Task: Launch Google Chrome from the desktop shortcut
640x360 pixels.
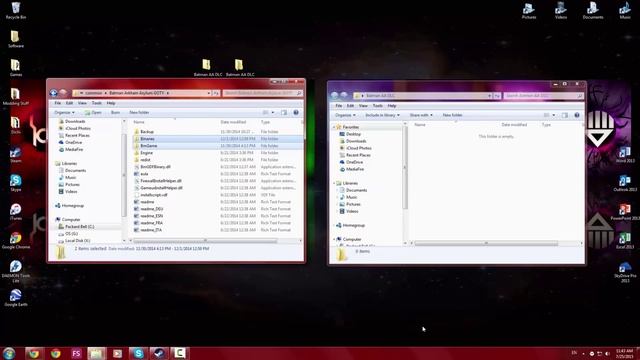Action: [16, 240]
